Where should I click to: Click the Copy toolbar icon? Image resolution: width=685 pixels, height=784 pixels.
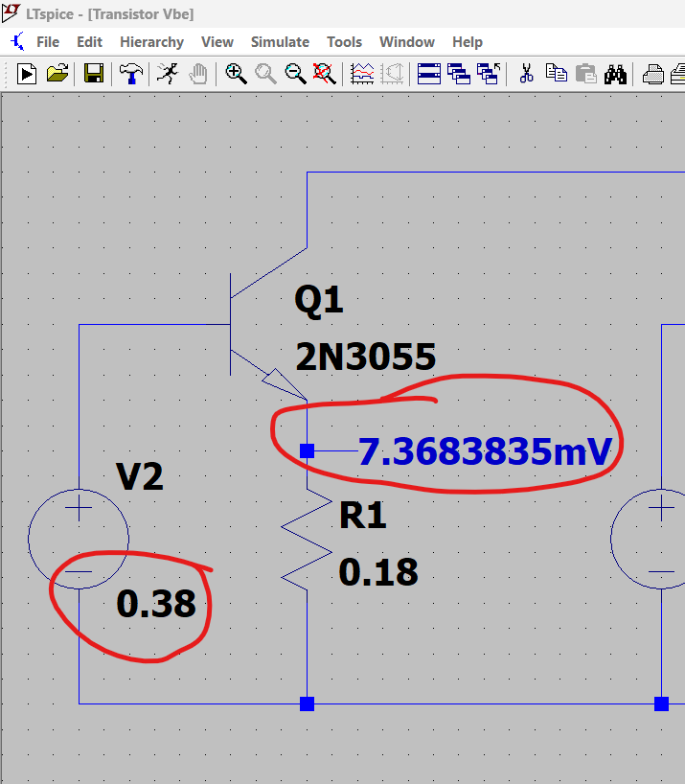556,74
